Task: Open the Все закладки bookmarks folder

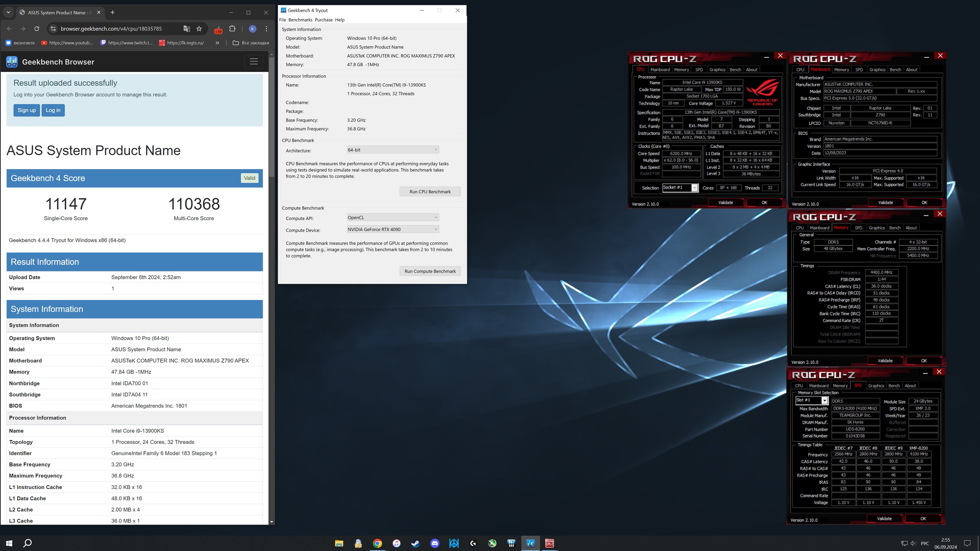Action: [x=251, y=43]
